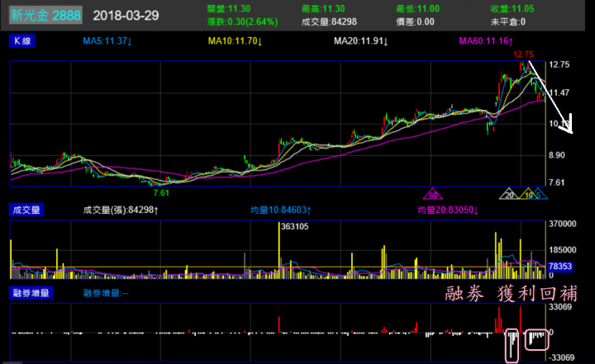
Task: Select the 融券增量 panel label
Action: [31, 293]
